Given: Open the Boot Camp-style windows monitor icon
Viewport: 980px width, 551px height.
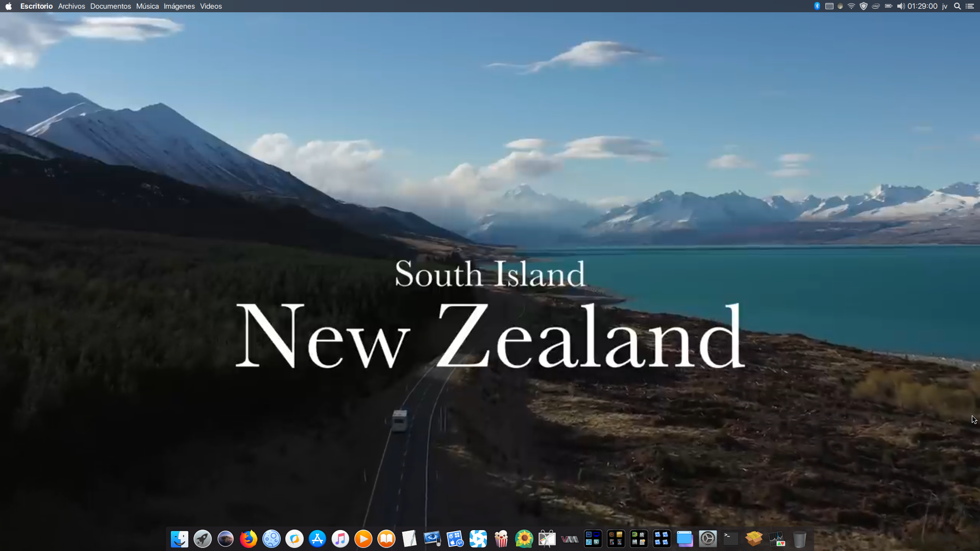Looking at the screenshot, I should [455, 539].
